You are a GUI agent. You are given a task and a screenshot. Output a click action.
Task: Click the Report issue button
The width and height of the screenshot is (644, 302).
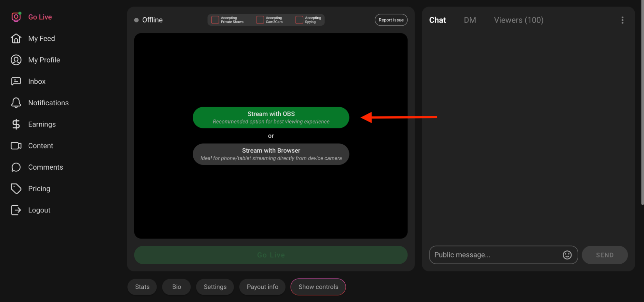pos(391,20)
